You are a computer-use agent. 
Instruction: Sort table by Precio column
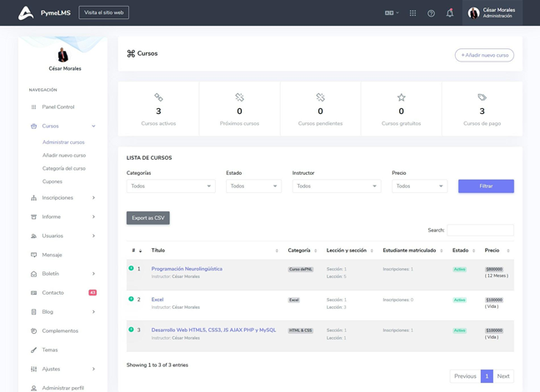(497, 251)
